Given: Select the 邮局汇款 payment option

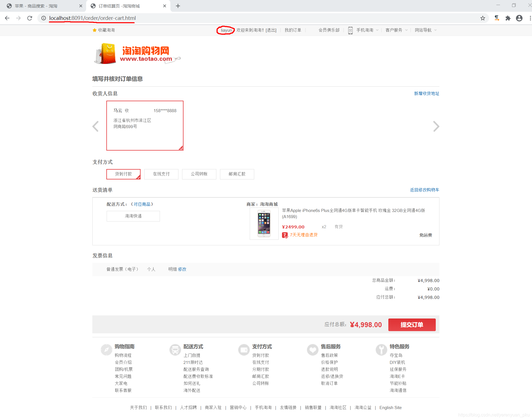Looking at the screenshot, I should pos(237,174).
